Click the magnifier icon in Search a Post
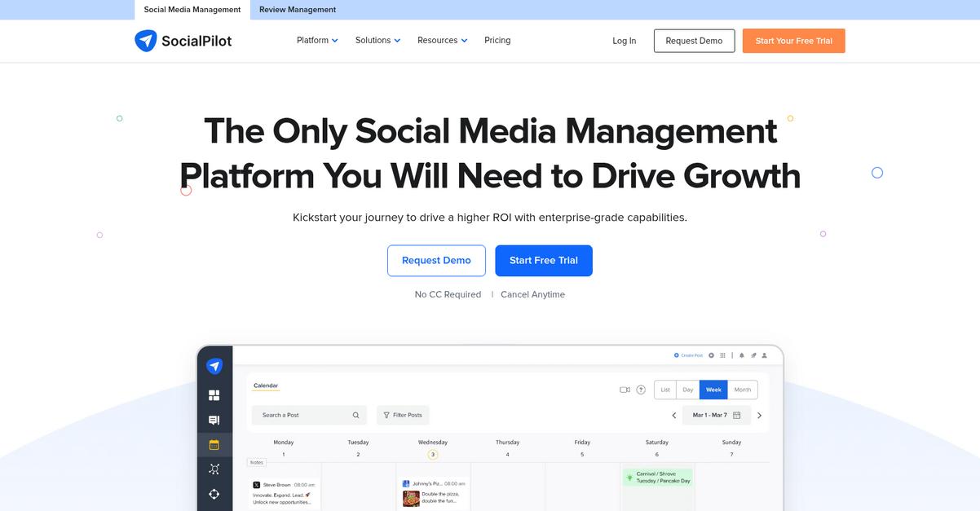Image resolution: width=980 pixels, height=511 pixels. [355, 415]
